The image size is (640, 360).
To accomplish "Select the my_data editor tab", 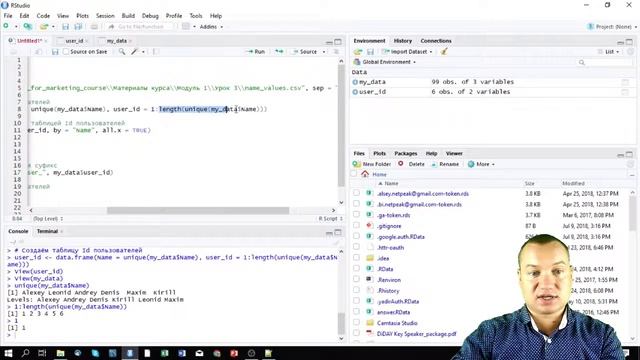I will pos(117,41).
